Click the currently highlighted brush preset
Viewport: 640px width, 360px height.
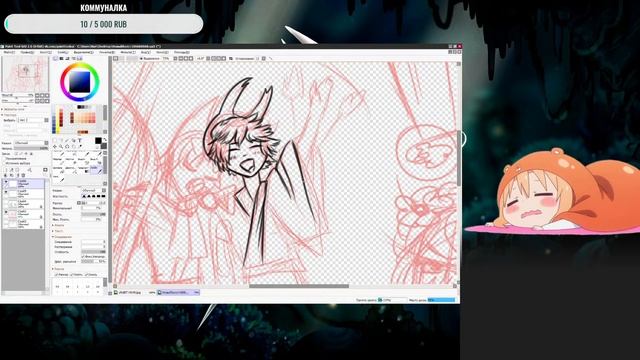(96, 170)
